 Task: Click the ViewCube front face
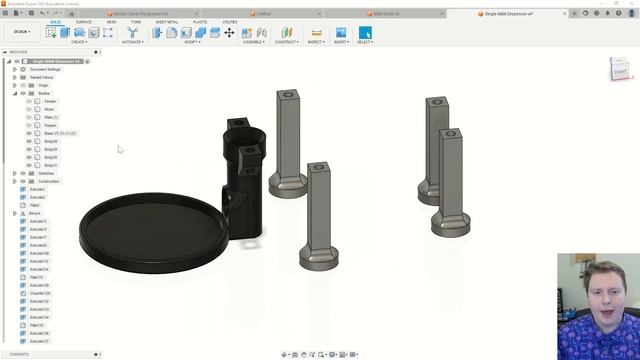[620, 71]
